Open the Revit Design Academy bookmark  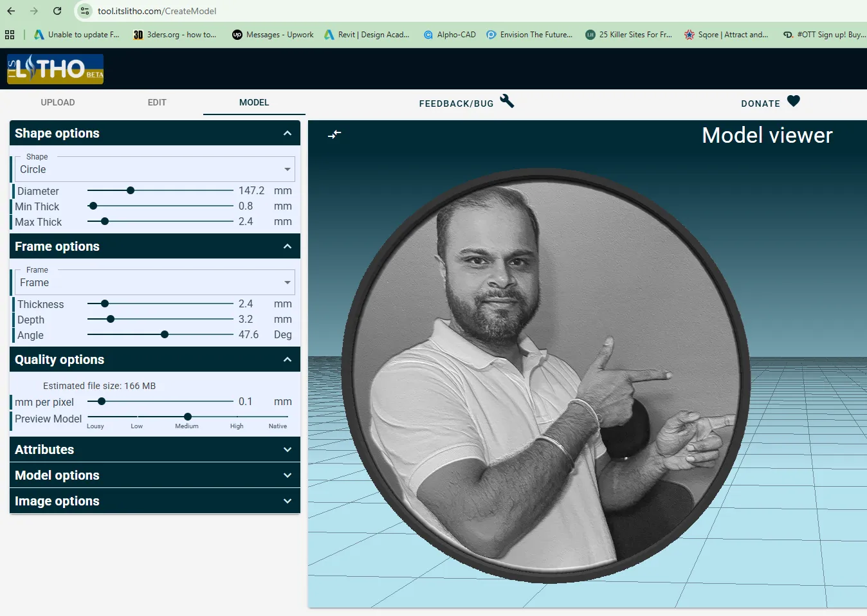[367, 35]
